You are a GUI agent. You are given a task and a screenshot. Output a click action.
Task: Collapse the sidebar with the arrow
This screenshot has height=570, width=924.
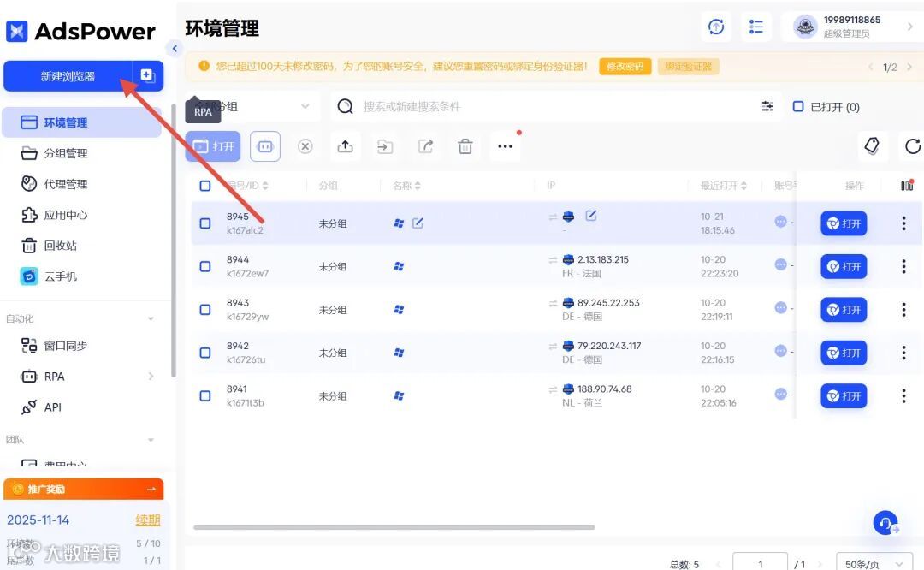coord(175,48)
